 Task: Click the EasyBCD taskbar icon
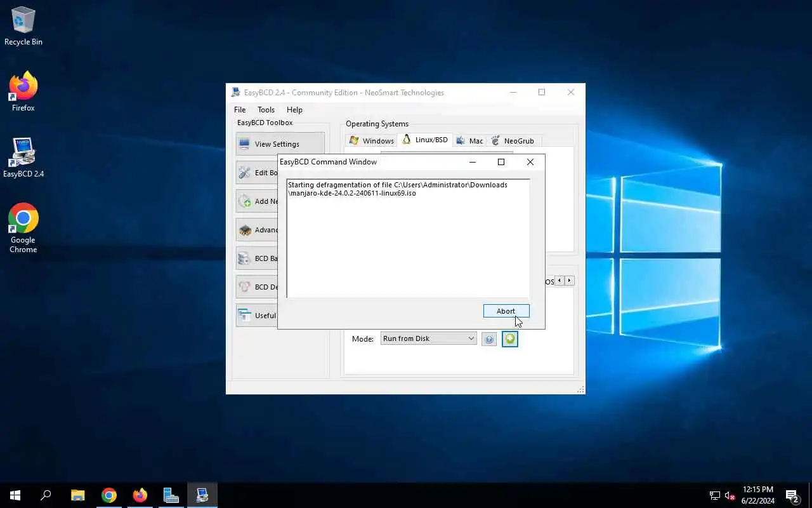click(202, 495)
